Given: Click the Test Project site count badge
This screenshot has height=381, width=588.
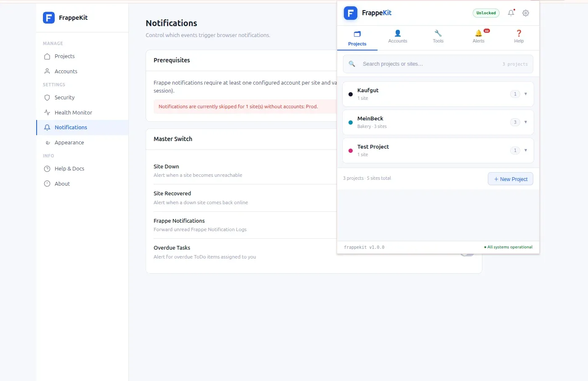Looking at the screenshot, I should click(x=515, y=150).
